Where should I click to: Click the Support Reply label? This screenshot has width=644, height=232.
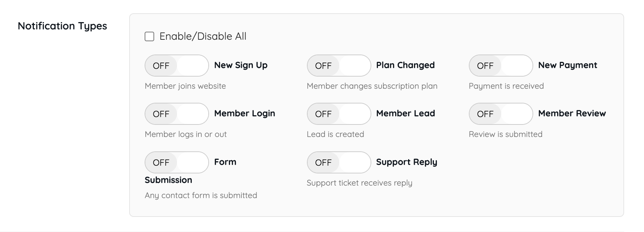[406, 162]
